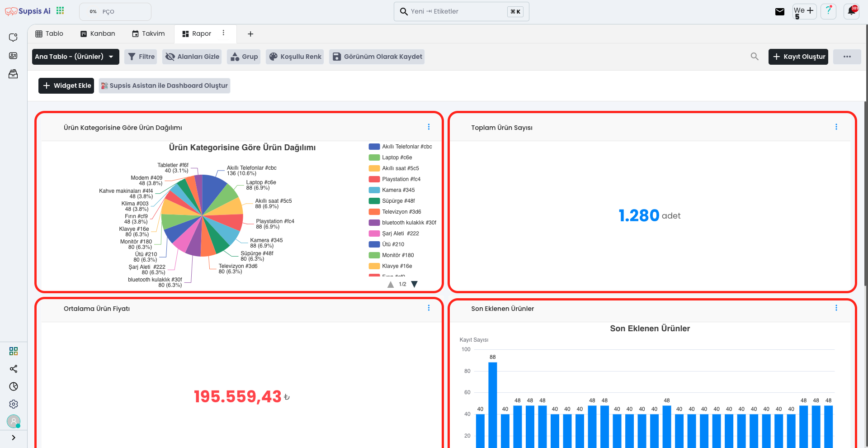This screenshot has height=448, width=868.
Task: Click the user avatar in sidebar
Action: click(x=14, y=421)
